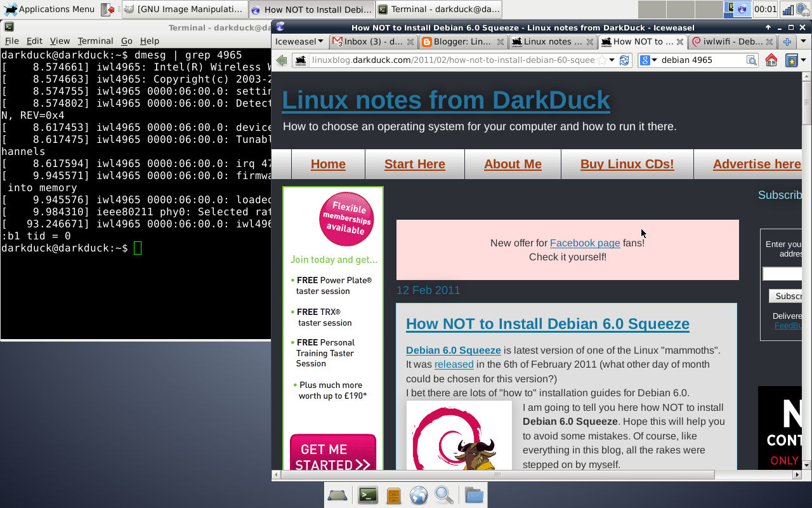This screenshot has width=812, height=508.
Task: Close the Blogger tab
Action: 500,42
